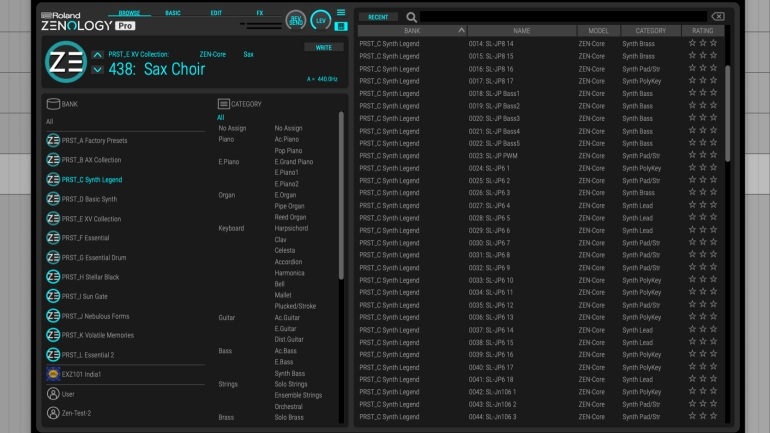Viewport: 770px width, 433px height.
Task: Click the tone list scrollbar
Action: [x=728, y=113]
